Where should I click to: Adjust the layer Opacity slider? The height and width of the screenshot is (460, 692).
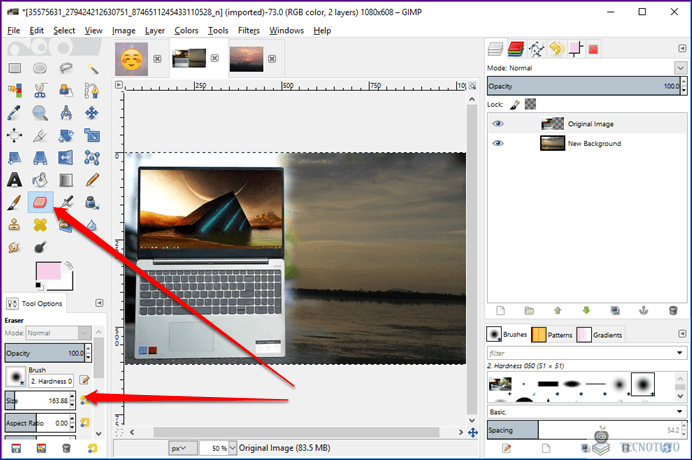(x=583, y=86)
